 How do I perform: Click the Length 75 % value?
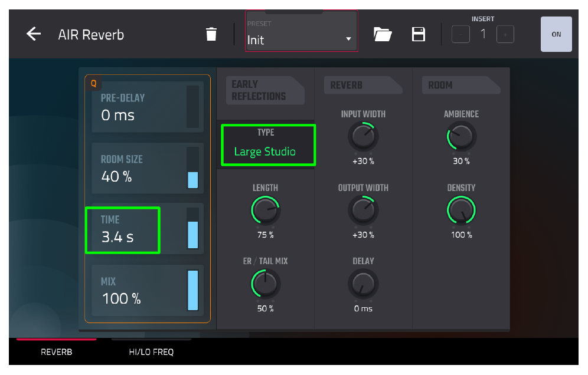[266, 235]
